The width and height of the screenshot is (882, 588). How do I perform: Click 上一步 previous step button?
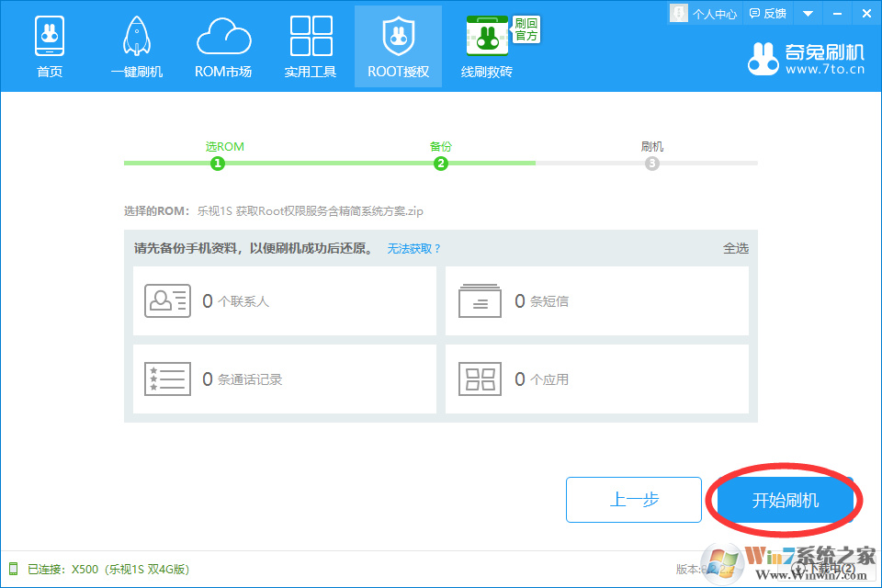tap(634, 500)
